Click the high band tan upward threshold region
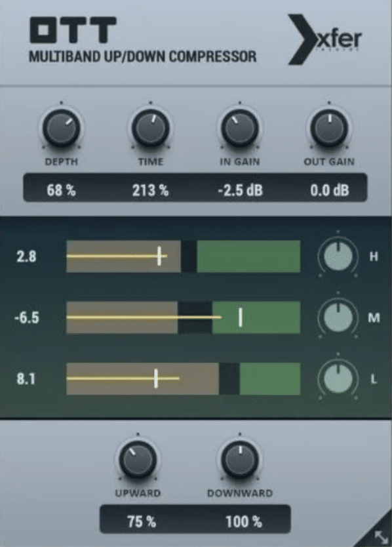The image size is (392, 547). click(123, 256)
